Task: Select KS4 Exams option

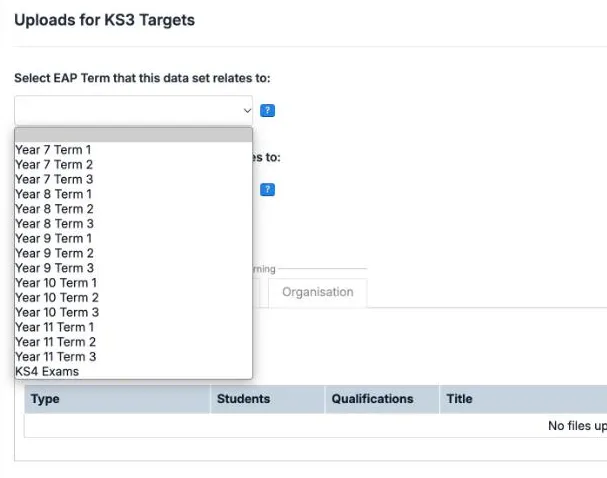Action: point(134,372)
